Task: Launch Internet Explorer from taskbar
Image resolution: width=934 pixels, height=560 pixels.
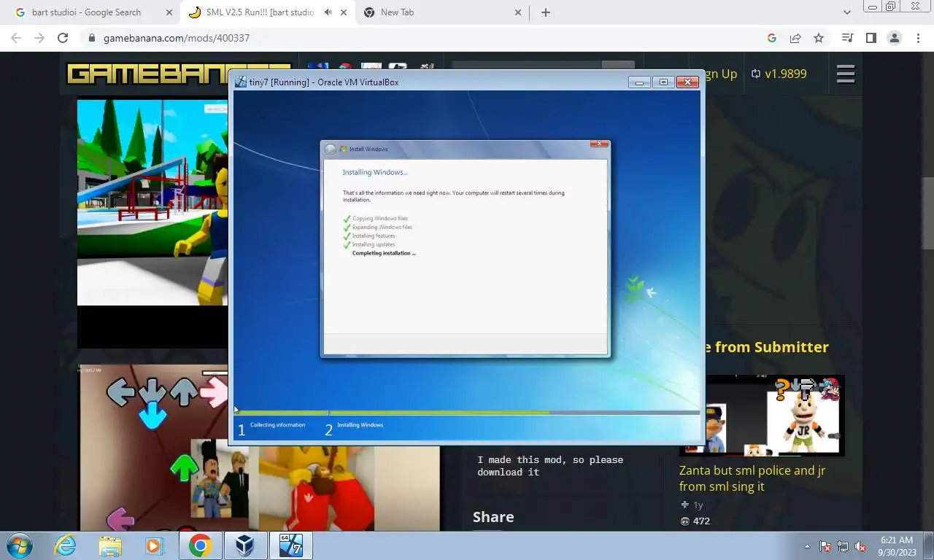Action: click(x=65, y=545)
